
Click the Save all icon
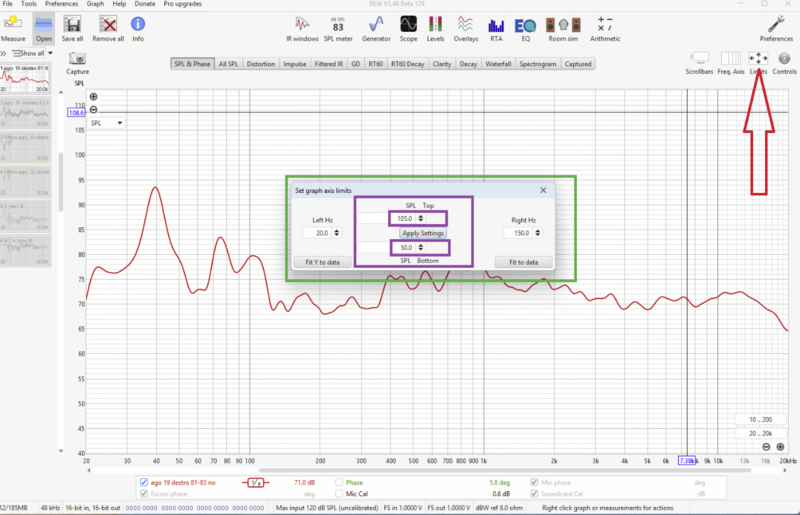click(72, 29)
